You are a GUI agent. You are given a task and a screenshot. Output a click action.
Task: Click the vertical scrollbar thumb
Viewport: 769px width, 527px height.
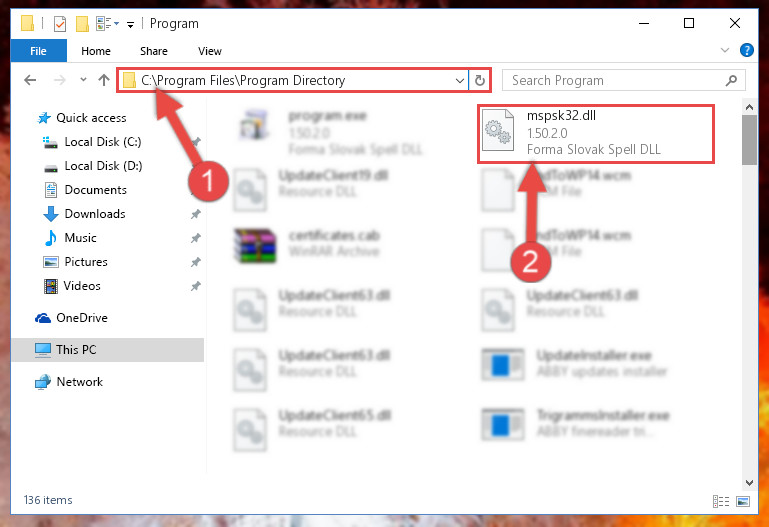point(749,140)
